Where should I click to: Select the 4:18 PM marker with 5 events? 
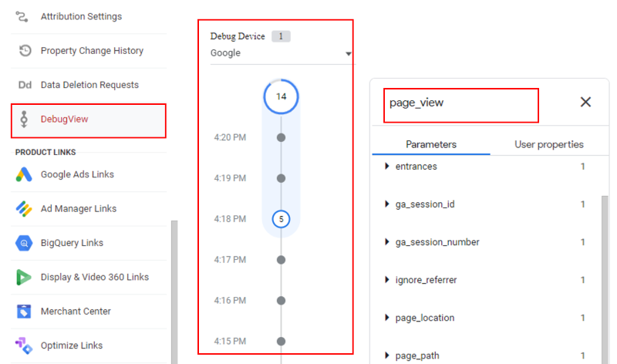[x=281, y=219]
